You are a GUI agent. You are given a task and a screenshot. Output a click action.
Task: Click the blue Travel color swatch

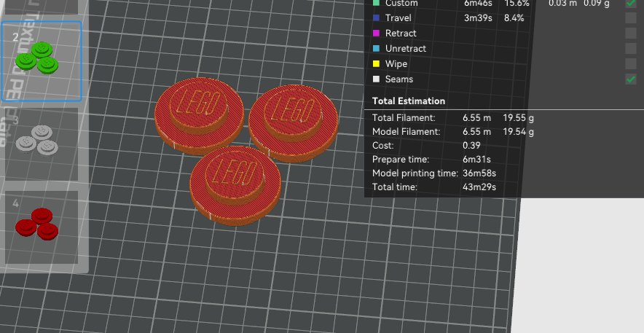tap(376, 17)
